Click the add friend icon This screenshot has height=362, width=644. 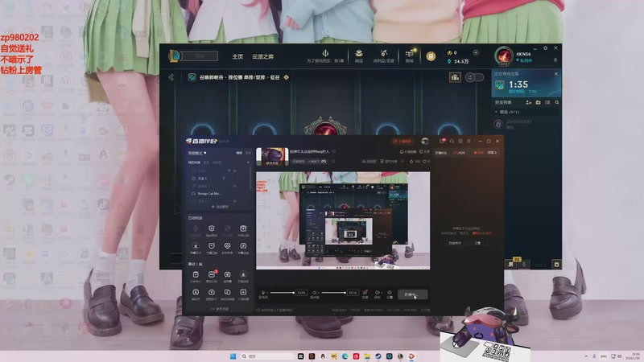529,102
